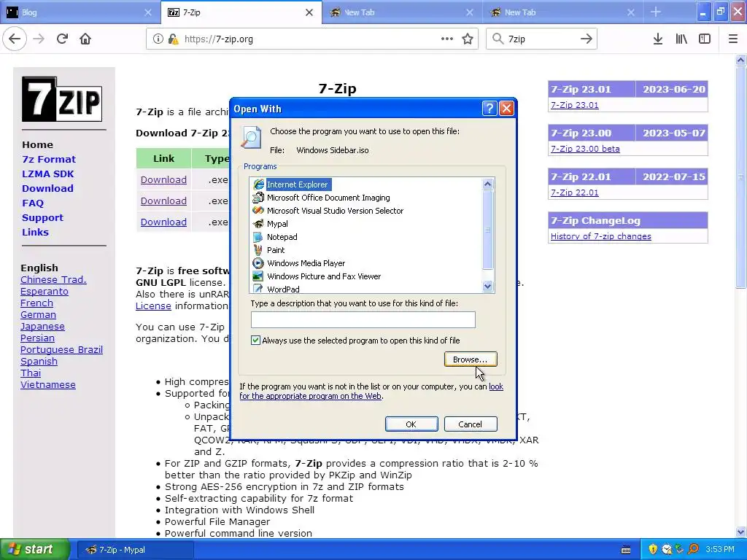Reload the 7-zip.org page
Viewport: 747px width, 560px height.
[63, 39]
